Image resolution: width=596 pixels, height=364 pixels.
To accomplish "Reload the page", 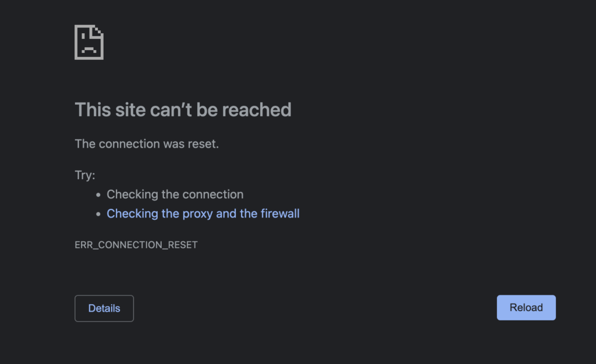I will (526, 308).
